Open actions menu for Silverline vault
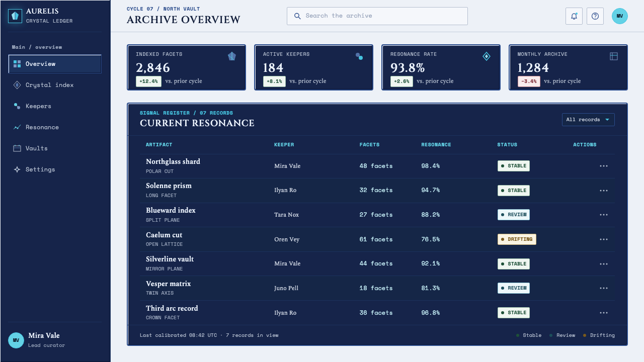 604,264
